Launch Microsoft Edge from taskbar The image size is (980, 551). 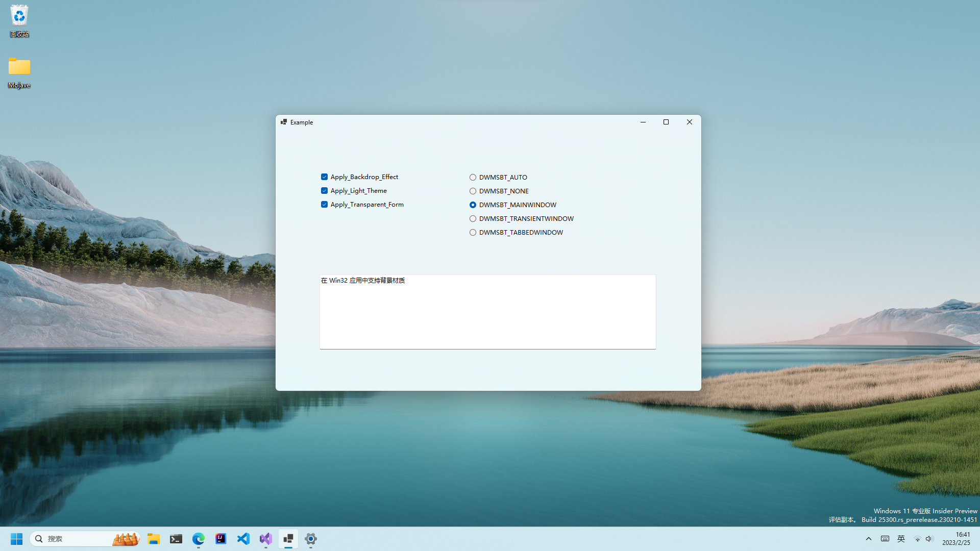(x=199, y=539)
